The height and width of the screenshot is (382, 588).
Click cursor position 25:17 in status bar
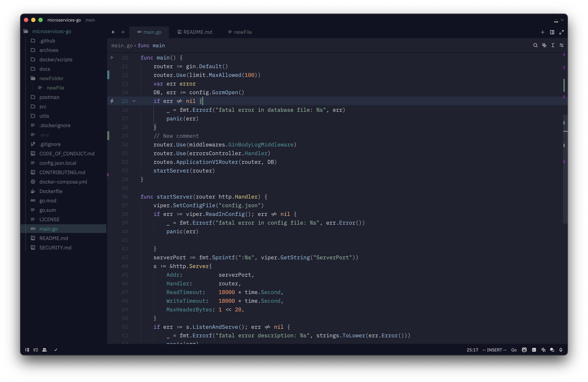coord(472,350)
